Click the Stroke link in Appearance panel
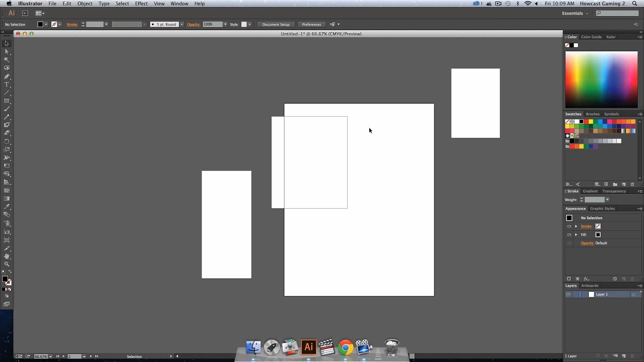This screenshot has height=362, width=644. click(x=586, y=226)
